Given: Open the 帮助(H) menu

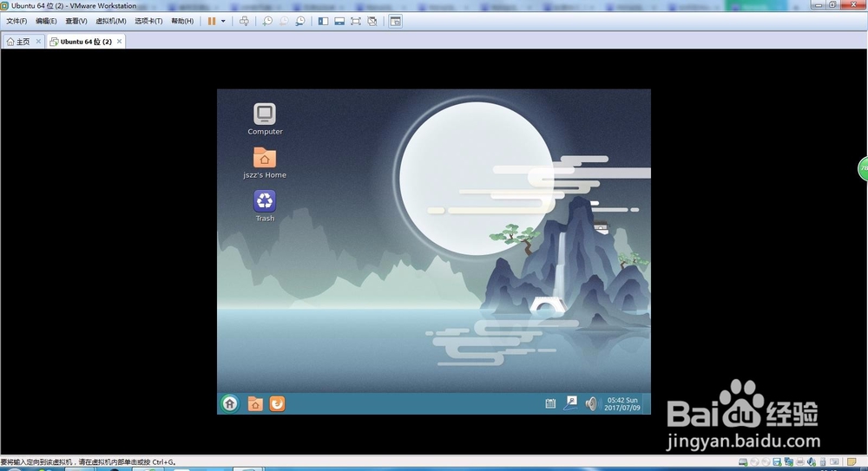Looking at the screenshot, I should click(x=182, y=21).
